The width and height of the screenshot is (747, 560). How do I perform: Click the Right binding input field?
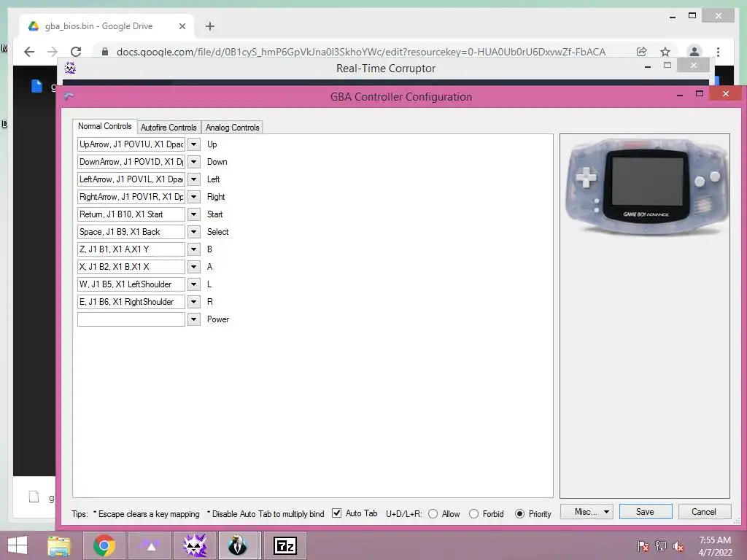pos(131,197)
